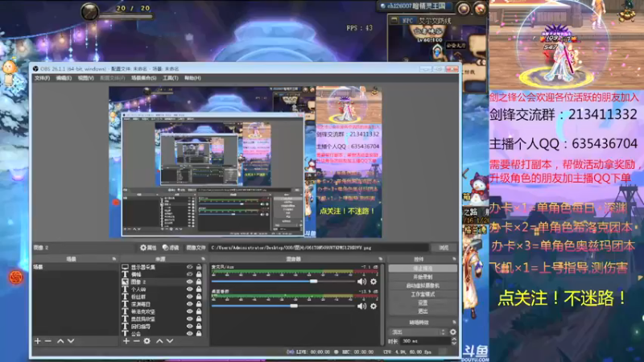Select the 深渊每日 text source row
The width and height of the screenshot is (644, 362).
pos(163,304)
